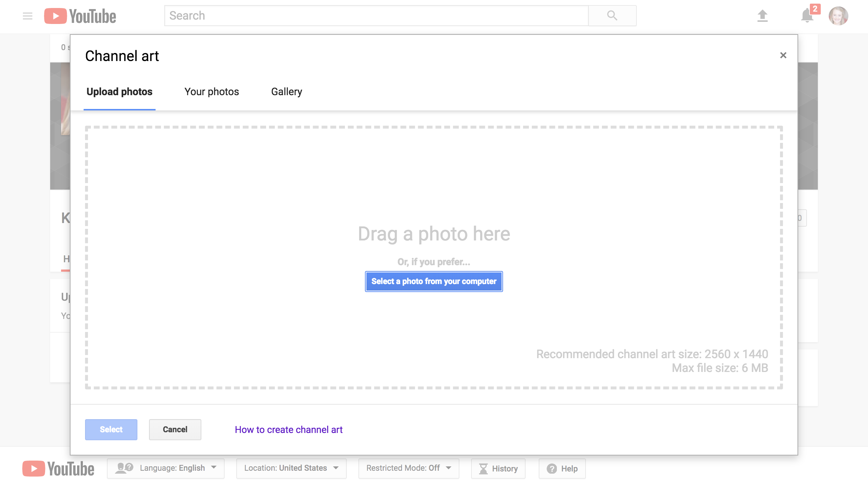Open the notifications bell

(x=807, y=16)
